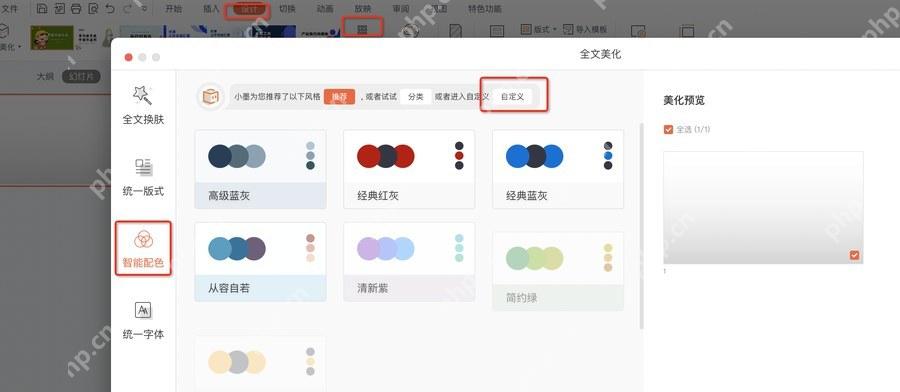Screen dimensions: 900x392
Task: Click the print icon in main toolbar
Action: (x=76, y=9)
